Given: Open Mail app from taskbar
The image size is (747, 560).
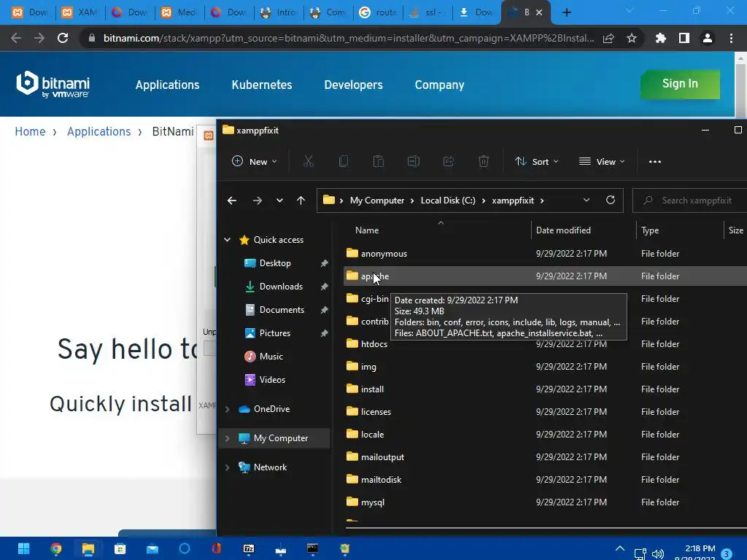Looking at the screenshot, I should point(152,549).
